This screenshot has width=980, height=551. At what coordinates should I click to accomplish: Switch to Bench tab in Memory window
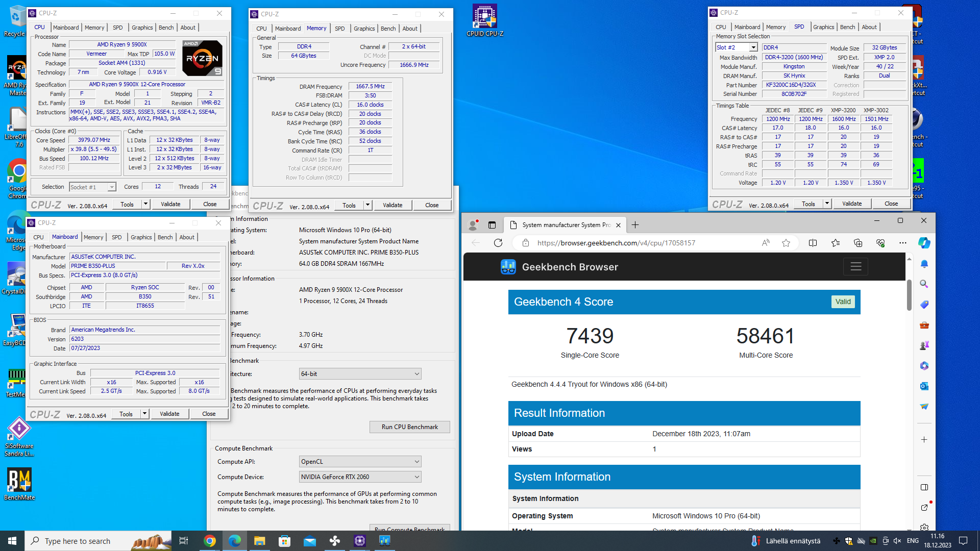tap(388, 29)
